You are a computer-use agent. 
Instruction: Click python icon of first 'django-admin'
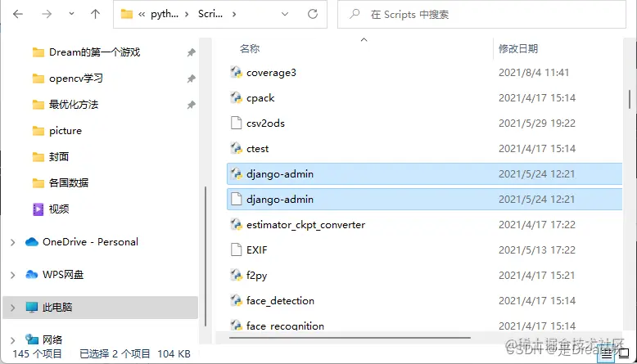[236, 173]
